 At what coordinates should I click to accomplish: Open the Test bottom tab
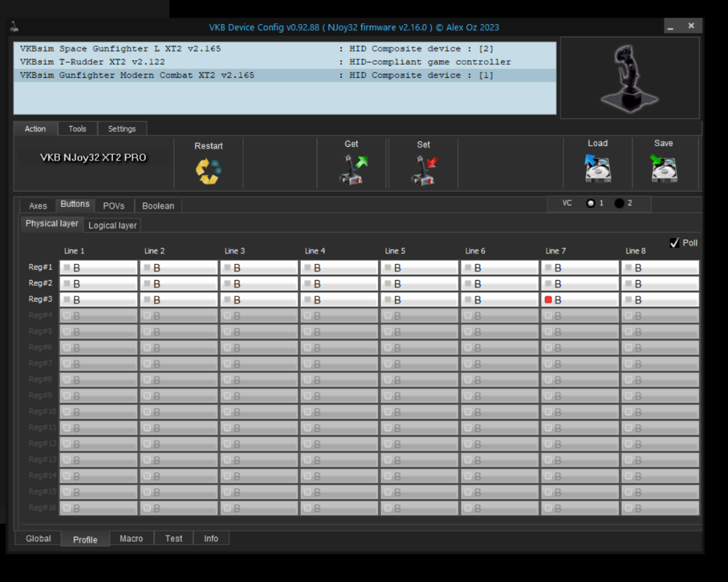click(174, 538)
